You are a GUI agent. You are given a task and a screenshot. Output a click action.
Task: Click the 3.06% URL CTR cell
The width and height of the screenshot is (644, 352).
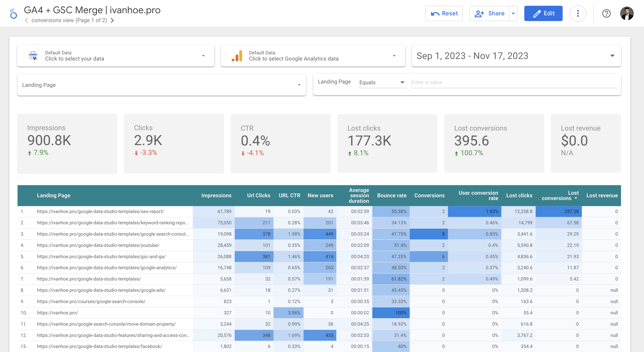[289, 313]
